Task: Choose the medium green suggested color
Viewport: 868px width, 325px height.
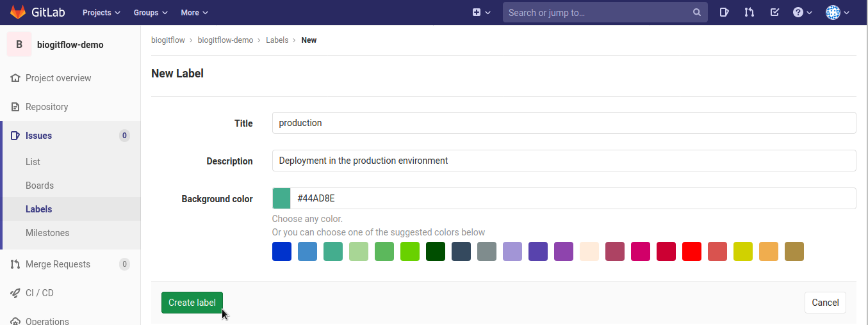Action: coord(384,251)
